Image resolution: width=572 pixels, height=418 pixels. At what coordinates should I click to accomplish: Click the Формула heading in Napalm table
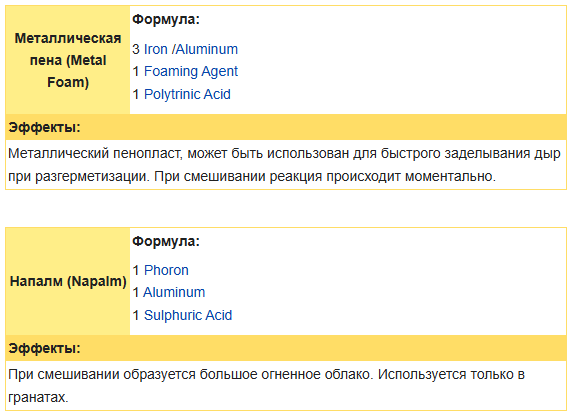(x=166, y=241)
